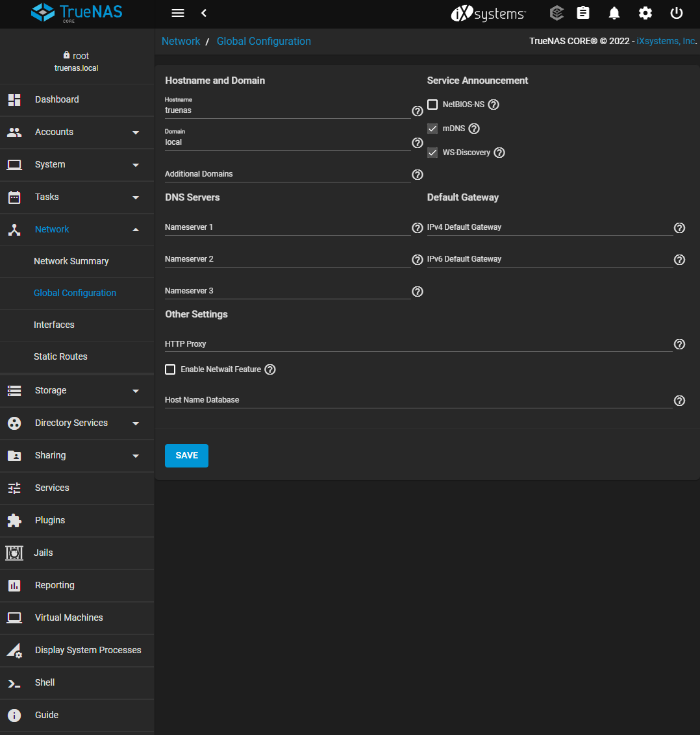Click the SAVE button
This screenshot has height=735, width=700.
click(x=186, y=456)
